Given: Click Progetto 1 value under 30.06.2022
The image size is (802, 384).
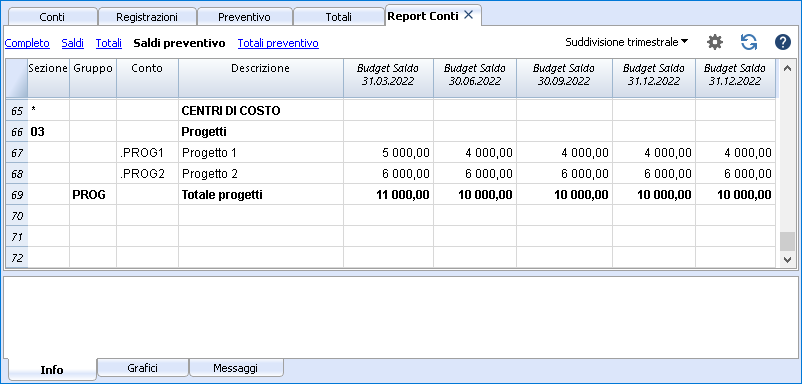Looking at the screenshot, I should pos(475,153).
